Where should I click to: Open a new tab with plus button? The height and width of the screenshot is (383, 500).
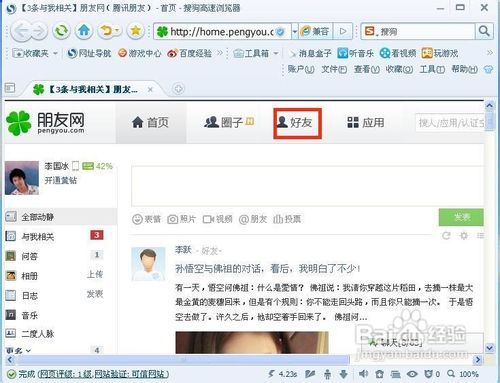[178, 89]
